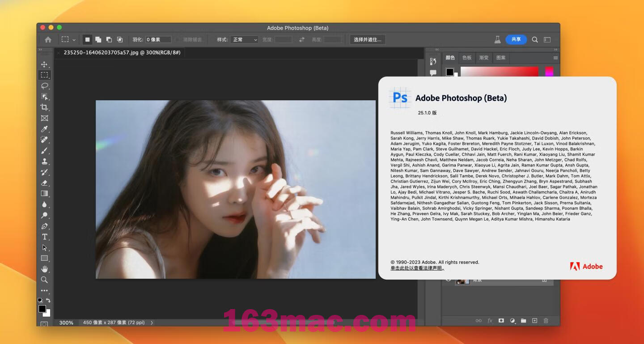Open the 样式 (Style) dropdown set to 正常
This screenshot has height=344, width=644.
(x=244, y=39)
